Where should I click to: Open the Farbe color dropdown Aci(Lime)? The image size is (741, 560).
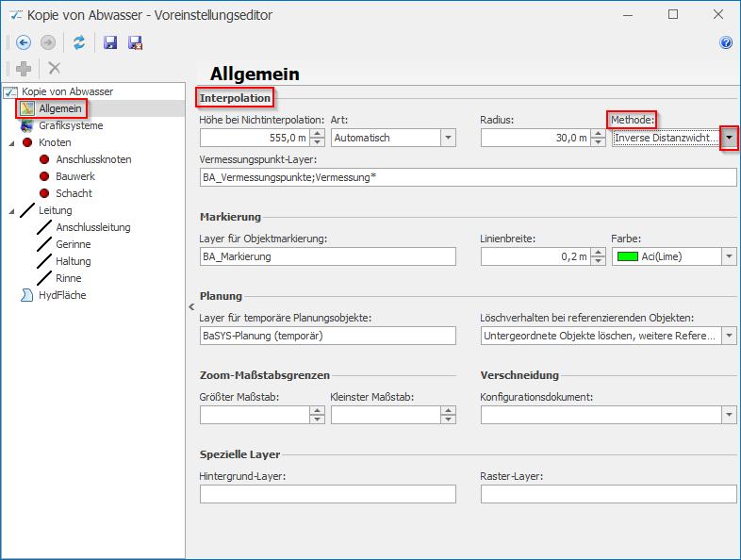click(729, 256)
